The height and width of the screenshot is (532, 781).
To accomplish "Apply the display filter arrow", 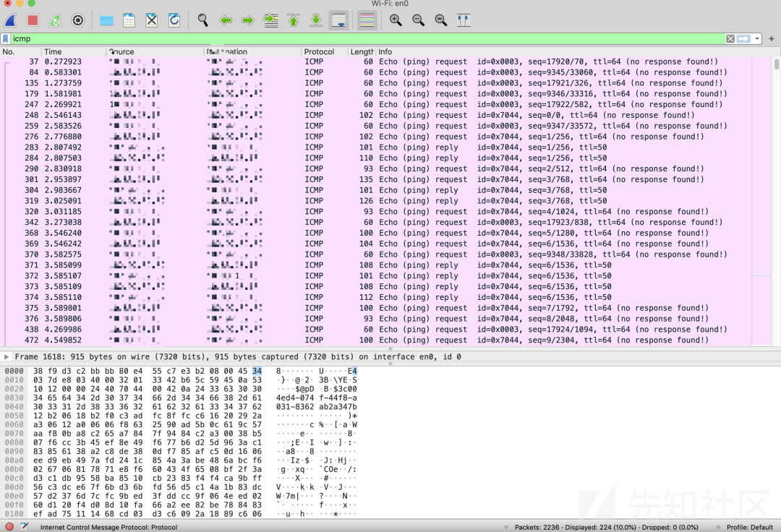I will click(x=743, y=38).
